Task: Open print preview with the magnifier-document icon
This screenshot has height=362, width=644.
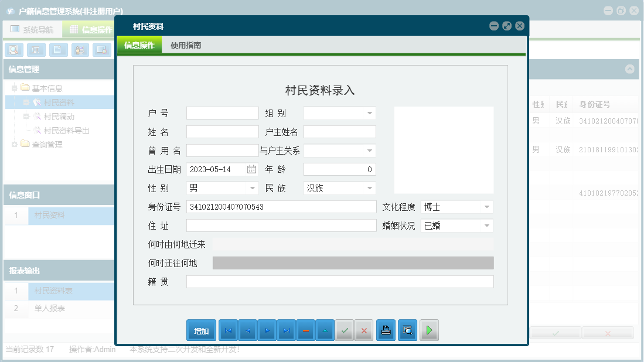Action: [407, 330]
